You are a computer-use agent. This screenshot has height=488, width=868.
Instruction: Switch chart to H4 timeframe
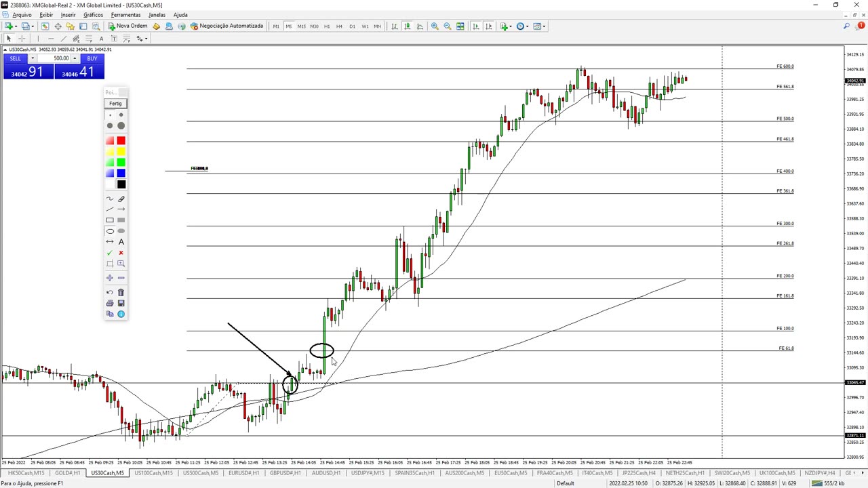coord(339,26)
